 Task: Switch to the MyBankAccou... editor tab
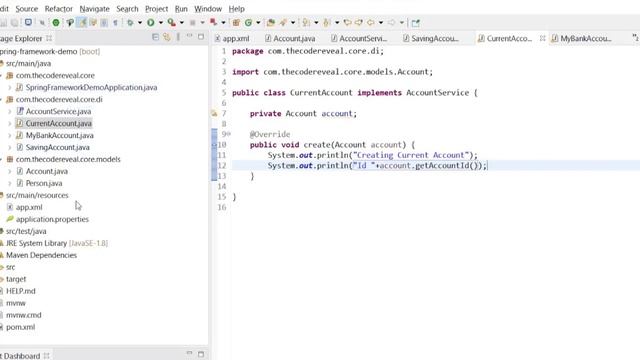point(581,38)
